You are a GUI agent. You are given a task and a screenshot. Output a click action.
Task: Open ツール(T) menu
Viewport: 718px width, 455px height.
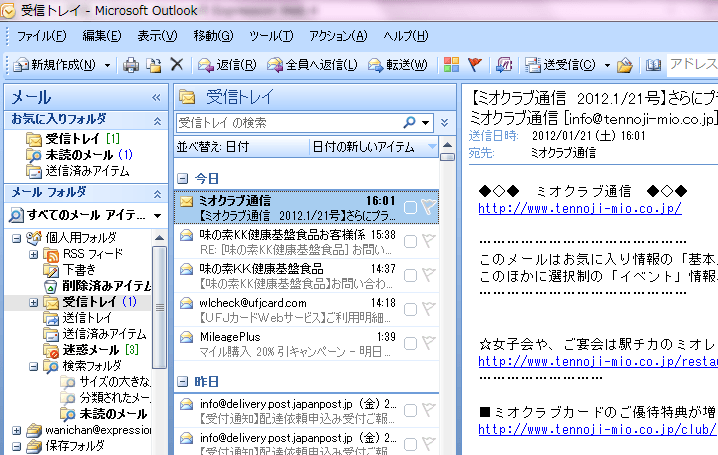point(271,36)
